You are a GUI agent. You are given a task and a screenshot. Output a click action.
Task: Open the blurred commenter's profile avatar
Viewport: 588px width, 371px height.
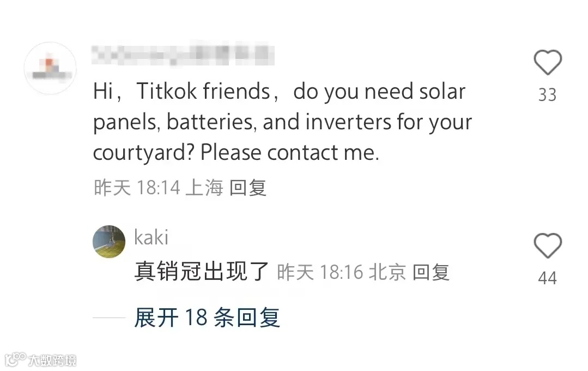click(x=50, y=68)
